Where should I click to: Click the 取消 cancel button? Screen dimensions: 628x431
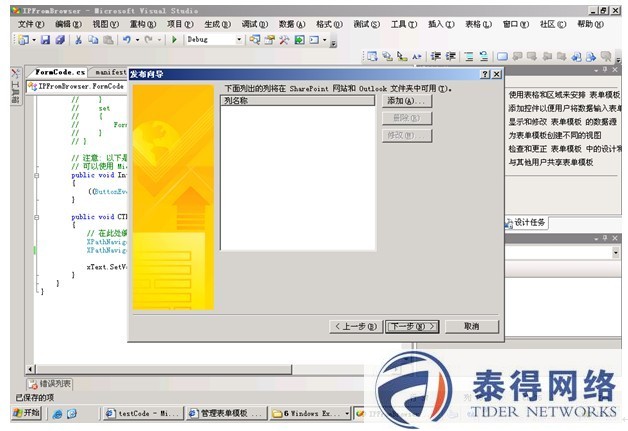point(472,326)
